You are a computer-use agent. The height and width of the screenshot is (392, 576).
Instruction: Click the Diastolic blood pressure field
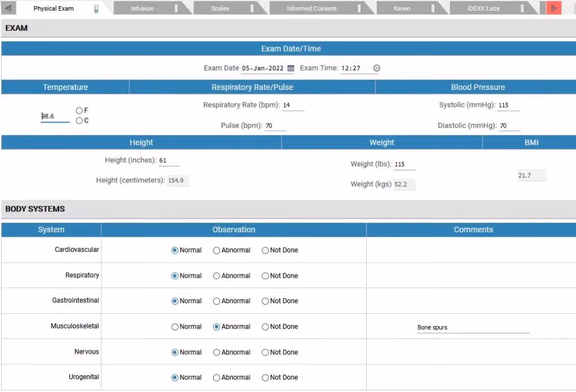pos(510,126)
